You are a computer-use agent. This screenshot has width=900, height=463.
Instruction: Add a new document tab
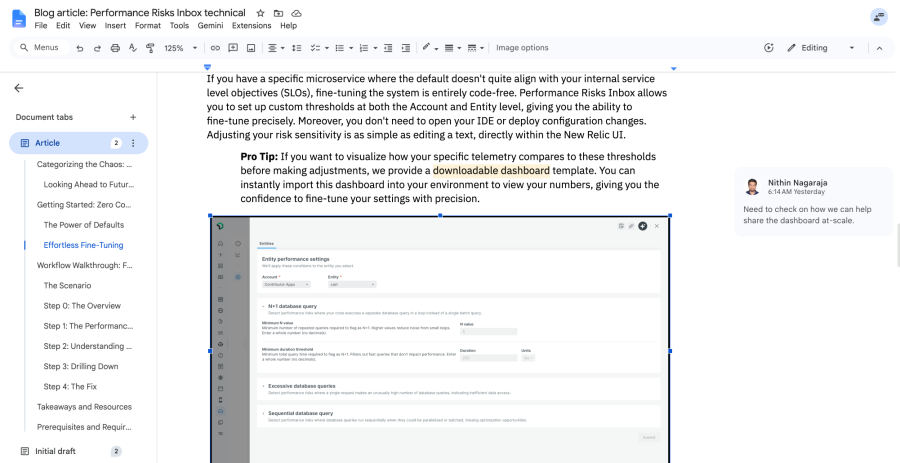133,117
